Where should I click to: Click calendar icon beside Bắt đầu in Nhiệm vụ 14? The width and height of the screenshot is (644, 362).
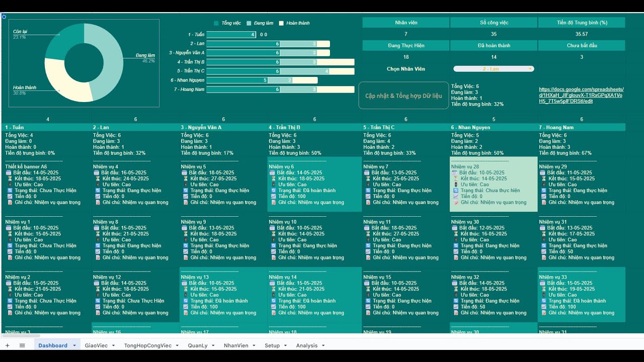(x=272, y=283)
